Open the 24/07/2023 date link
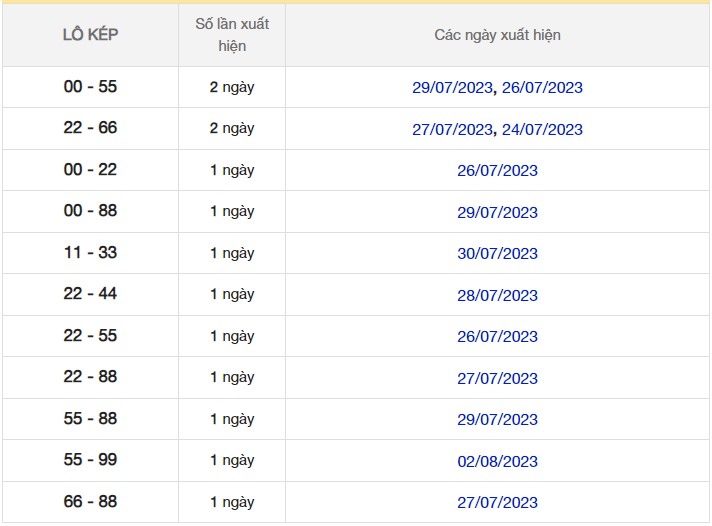 point(542,130)
